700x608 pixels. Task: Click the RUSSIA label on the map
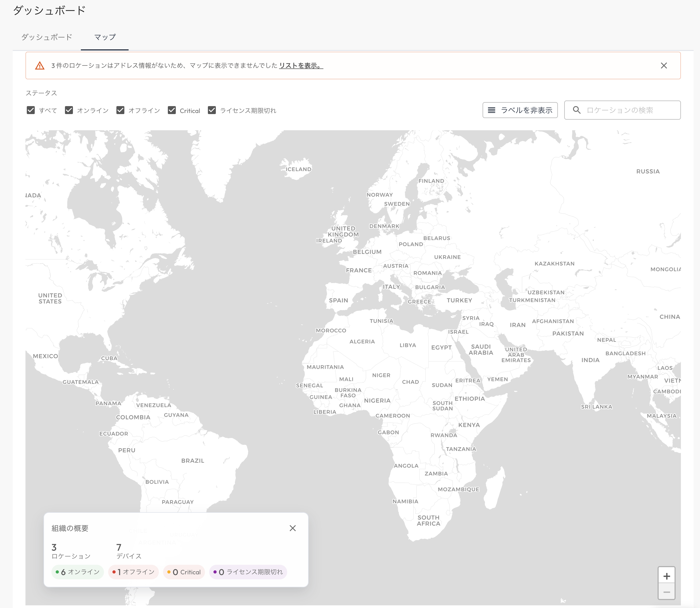click(648, 172)
